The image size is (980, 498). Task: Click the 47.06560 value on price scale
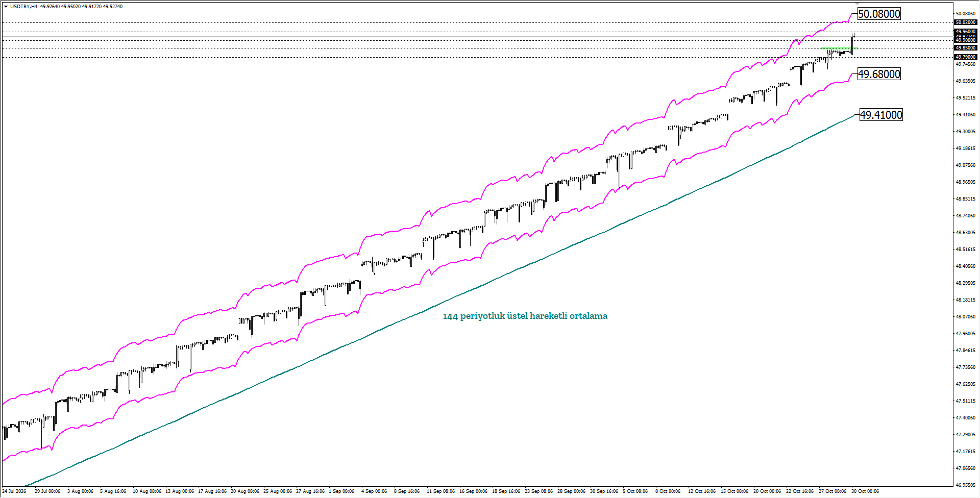[x=966, y=468]
